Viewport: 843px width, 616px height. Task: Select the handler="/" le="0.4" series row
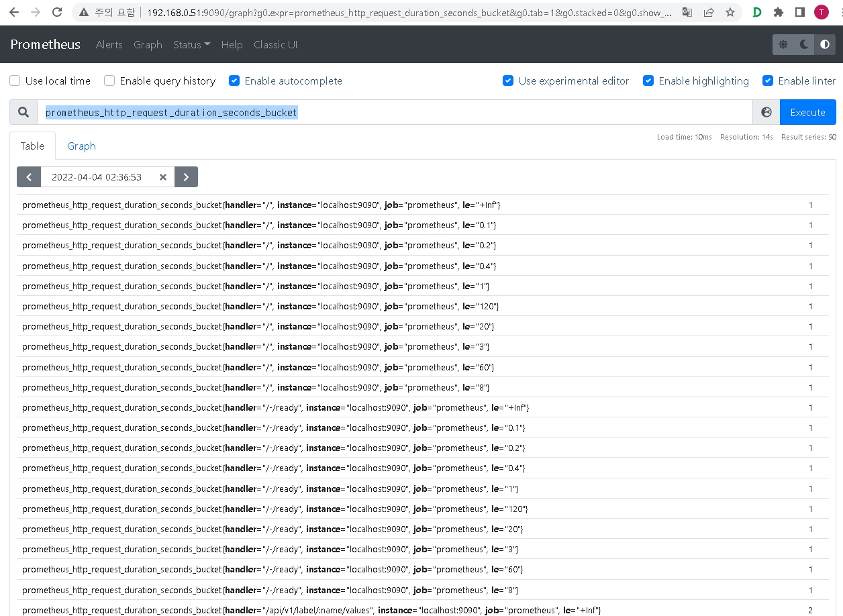(x=423, y=266)
